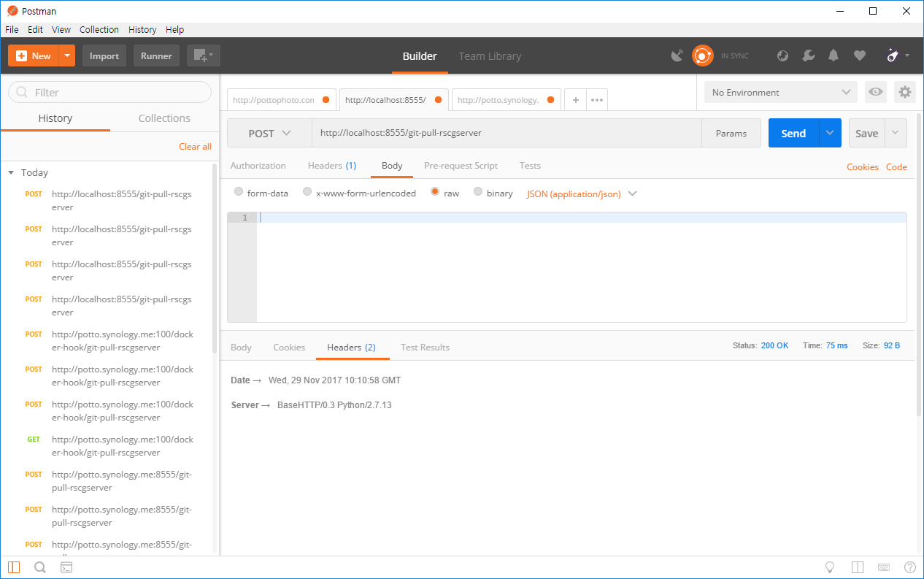This screenshot has height=579, width=924.
Task: Click the sidebar history vertical scrollbar
Action: [215, 259]
